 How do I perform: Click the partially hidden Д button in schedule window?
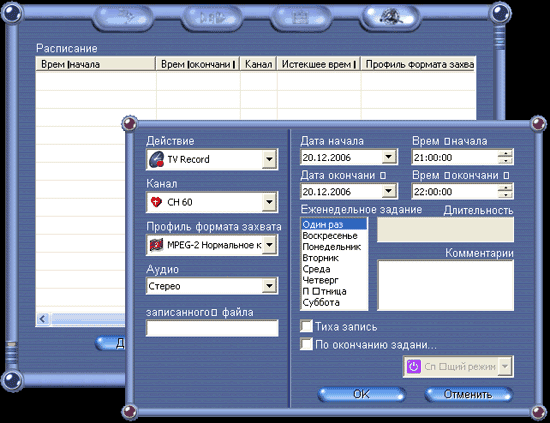click(110, 343)
